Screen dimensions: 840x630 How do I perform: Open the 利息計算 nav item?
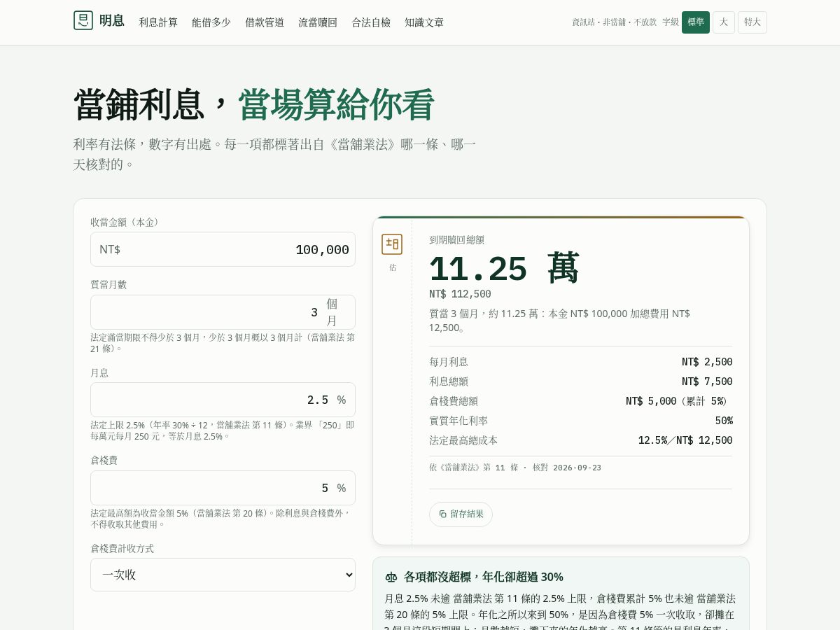158,22
